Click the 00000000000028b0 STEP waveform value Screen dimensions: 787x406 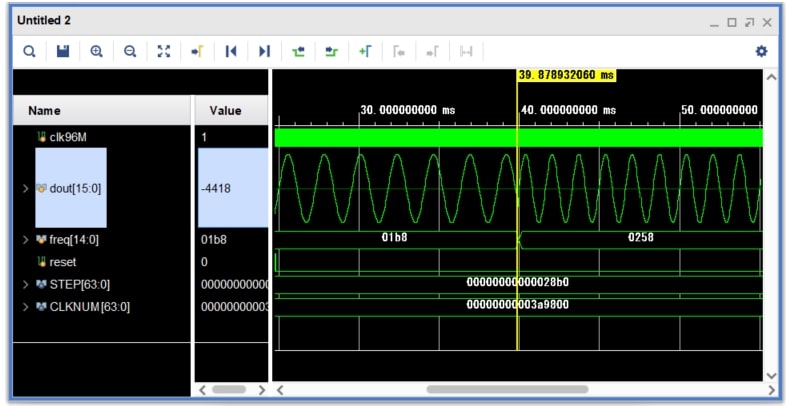518,282
